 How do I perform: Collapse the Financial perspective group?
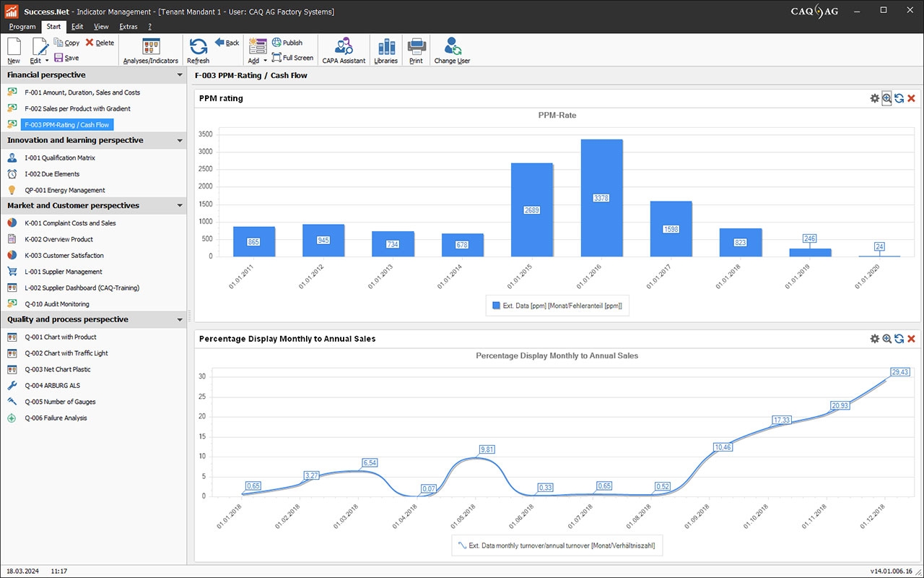[180, 75]
